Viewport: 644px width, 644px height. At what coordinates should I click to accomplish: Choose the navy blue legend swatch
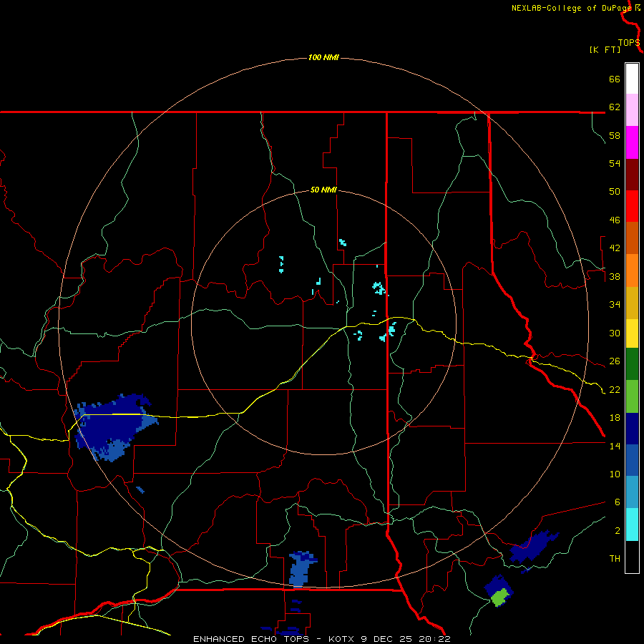(632, 429)
